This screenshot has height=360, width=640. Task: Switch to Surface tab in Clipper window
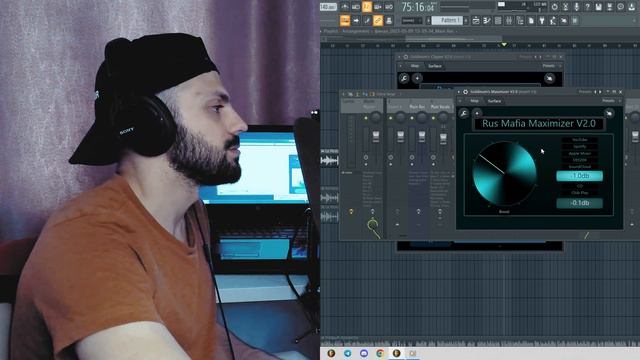435,66
